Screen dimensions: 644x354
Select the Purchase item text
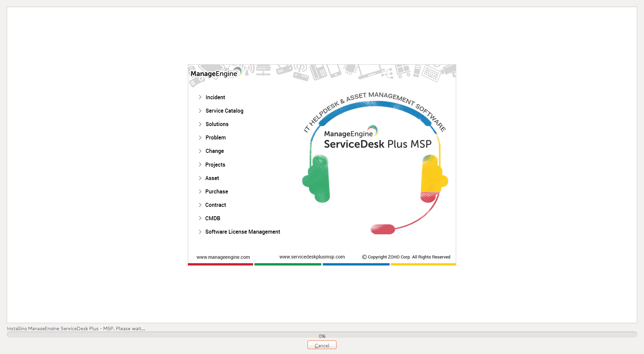pos(216,191)
